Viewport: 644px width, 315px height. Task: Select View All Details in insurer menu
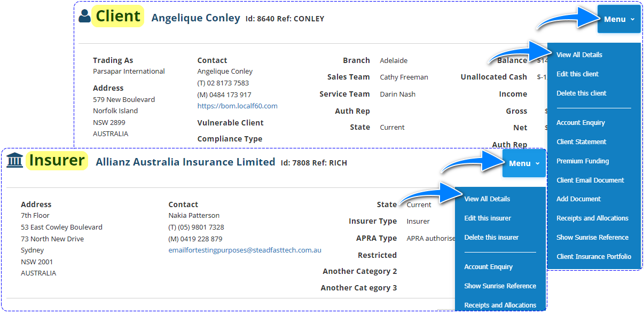[487, 199]
